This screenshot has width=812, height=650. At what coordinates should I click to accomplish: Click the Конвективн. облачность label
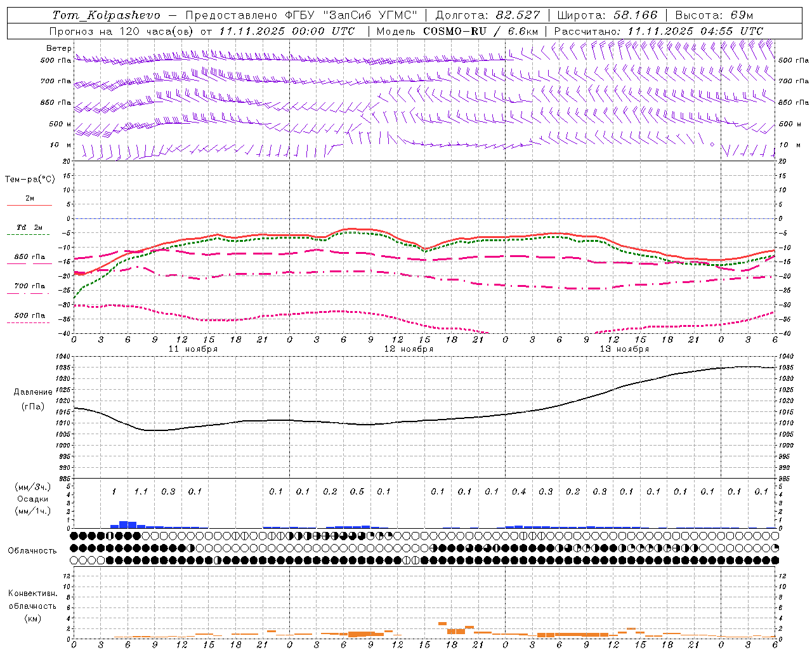click(x=32, y=600)
